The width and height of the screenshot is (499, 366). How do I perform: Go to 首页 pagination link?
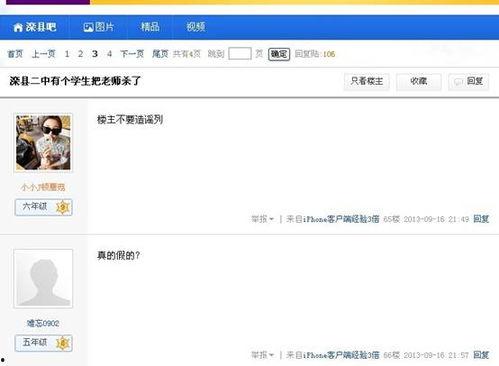pyautogui.click(x=15, y=54)
